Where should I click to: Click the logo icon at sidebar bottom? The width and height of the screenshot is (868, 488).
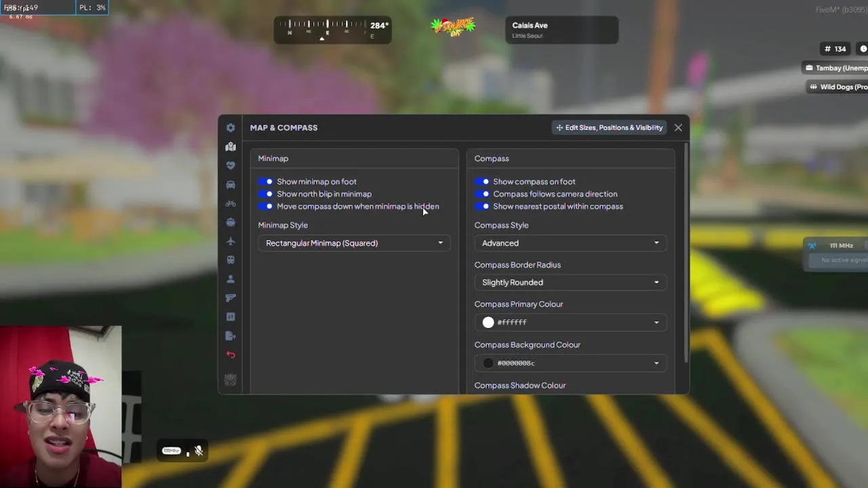coord(231,380)
